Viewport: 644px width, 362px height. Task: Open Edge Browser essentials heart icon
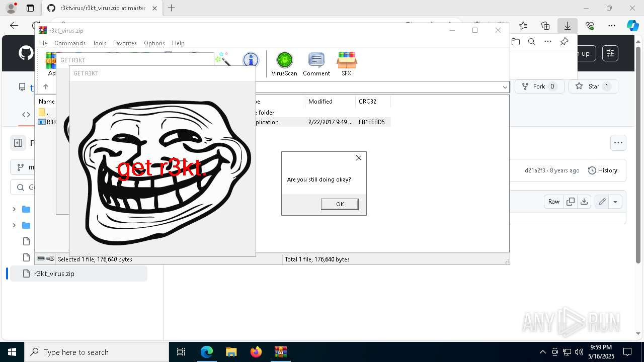tap(590, 26)
